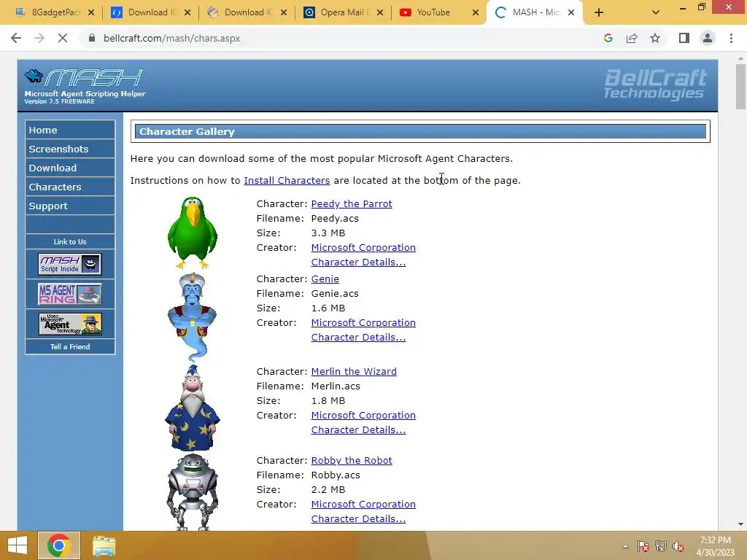Bookmark this page with the star icon

click(655, 38)
